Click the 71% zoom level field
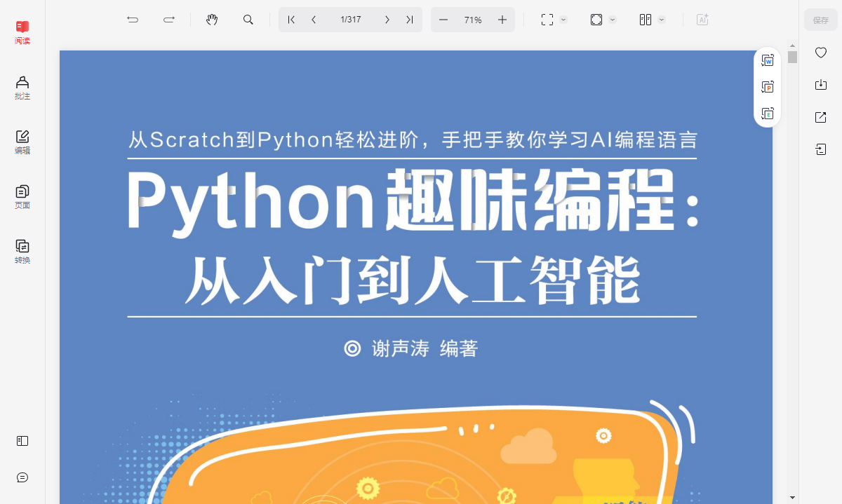The width and height of the screenshot is (842, 504). pyautogui.click(x=473, y=20)
